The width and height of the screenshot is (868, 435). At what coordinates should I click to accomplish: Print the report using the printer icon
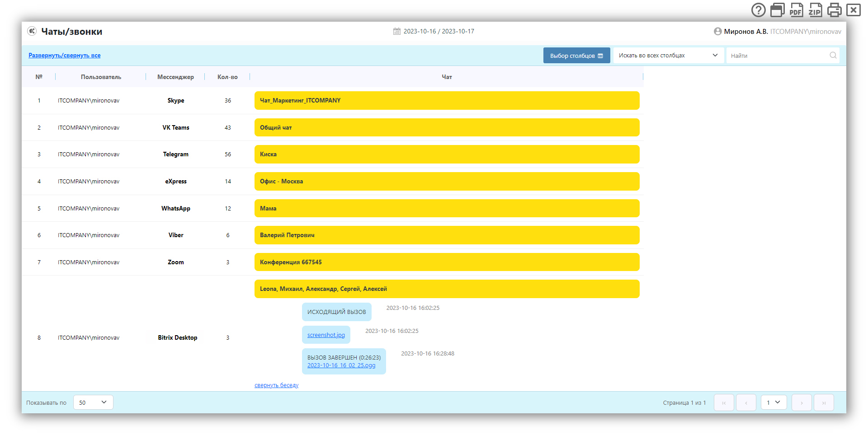(834, 10)
